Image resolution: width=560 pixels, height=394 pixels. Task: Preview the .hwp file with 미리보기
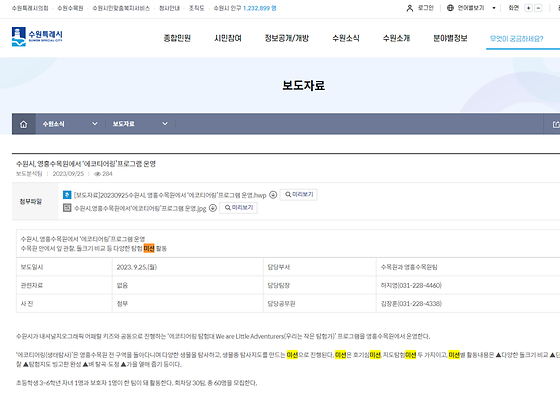(299, 195)
